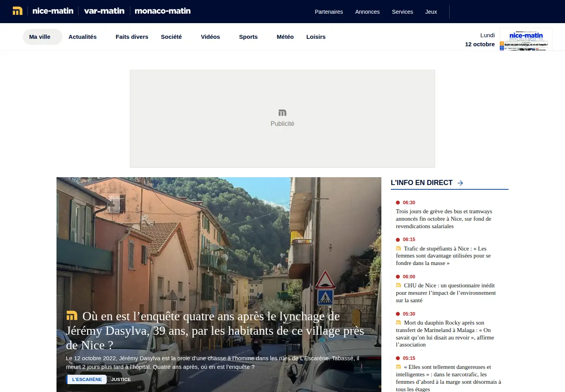The image size is (565, 392).
Task: Open the Société section
Action: (171, 37)
